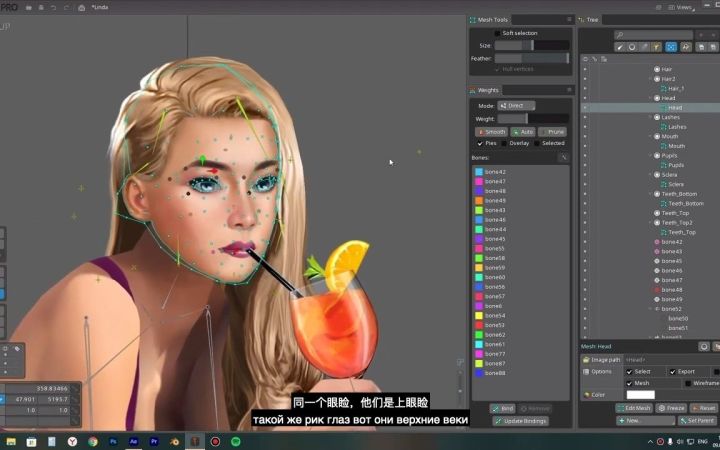Click the Edit Mesh button
Image resolution: width=720 pixels, height=450 pixels.
click(634, 408)
